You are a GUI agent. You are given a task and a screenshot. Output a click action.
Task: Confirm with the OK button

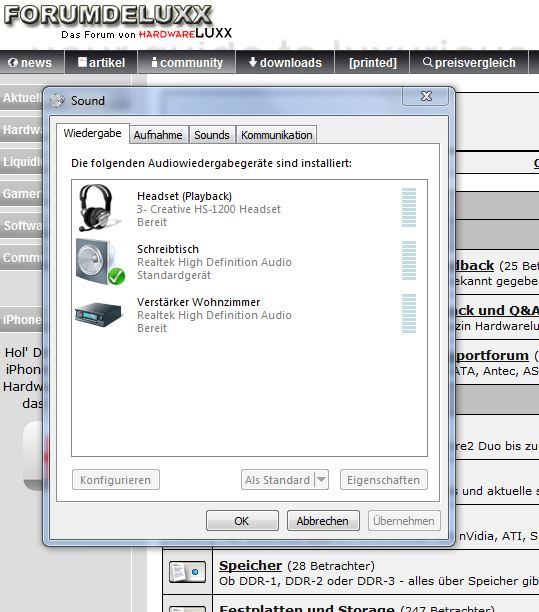(x=242, y=521)
